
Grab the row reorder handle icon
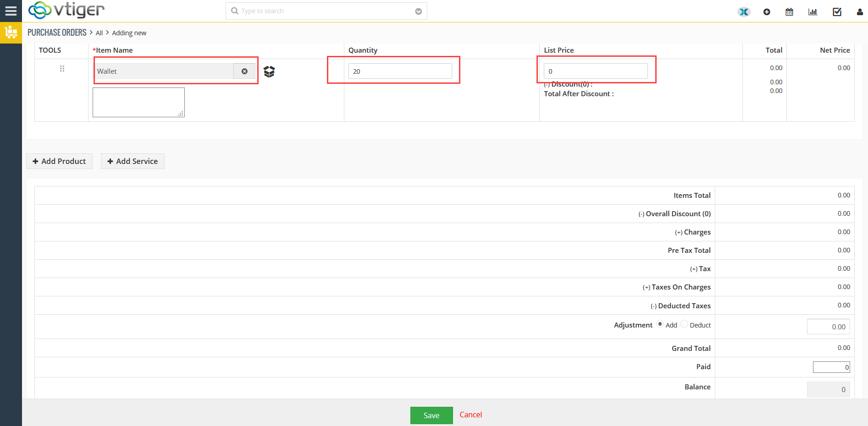pyautogui.click(x=62, y=69)
